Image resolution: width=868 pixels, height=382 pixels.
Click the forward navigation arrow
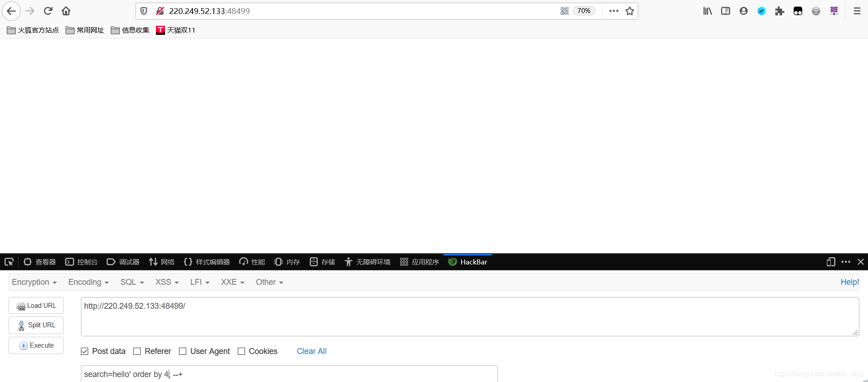click(x=30, y=11)
